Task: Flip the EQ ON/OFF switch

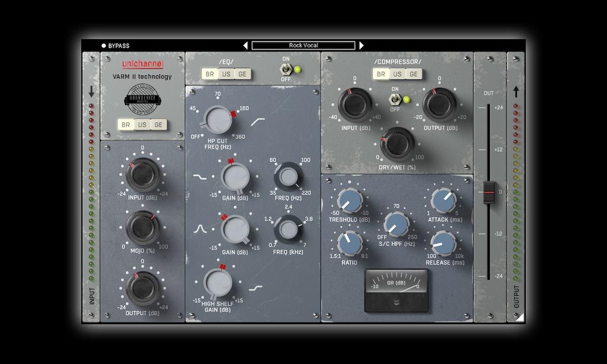Action: (x=286, y=70)
